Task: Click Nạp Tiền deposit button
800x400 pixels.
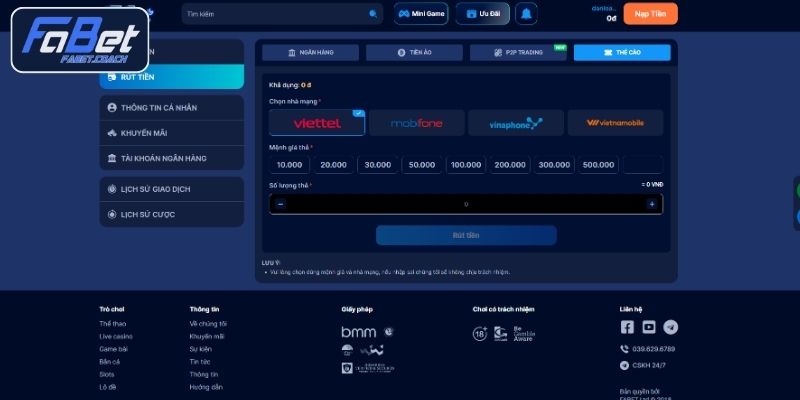Action: 651,14
